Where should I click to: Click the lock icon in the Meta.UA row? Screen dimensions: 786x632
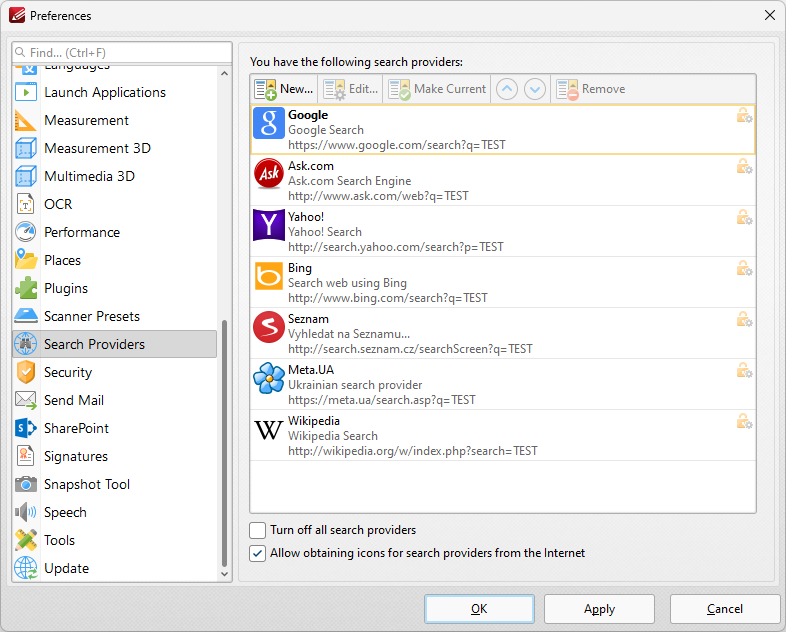(744, 370)
